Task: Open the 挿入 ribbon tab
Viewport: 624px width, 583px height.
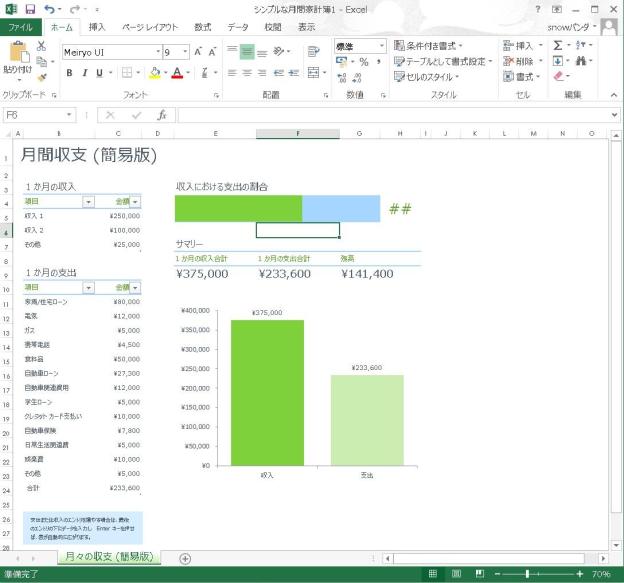Action: (x=97, y=27)
